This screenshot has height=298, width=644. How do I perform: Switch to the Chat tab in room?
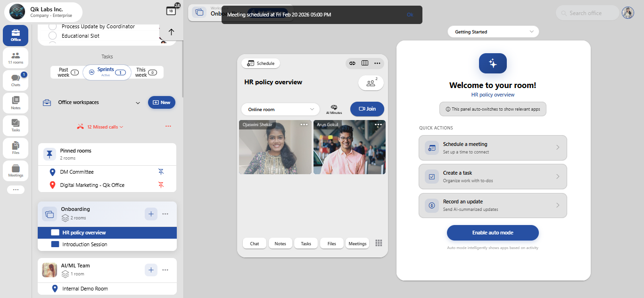[x=255, y=243]
